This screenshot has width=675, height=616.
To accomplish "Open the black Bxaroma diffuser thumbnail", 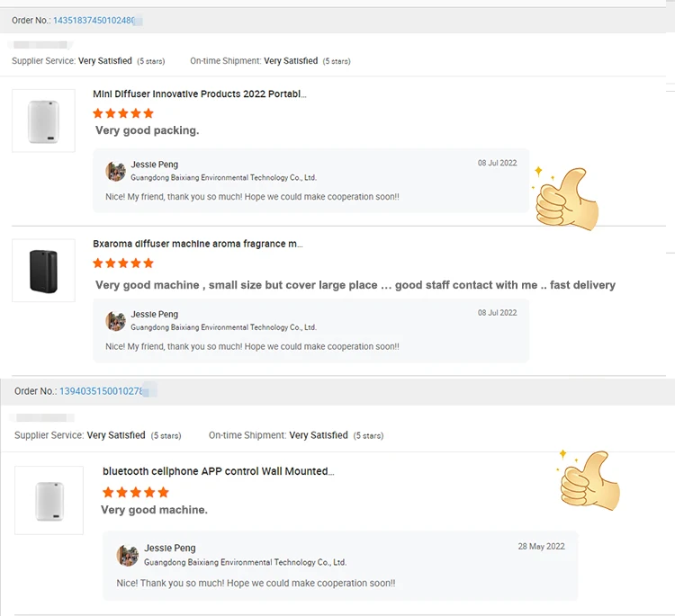I will 43,270.
